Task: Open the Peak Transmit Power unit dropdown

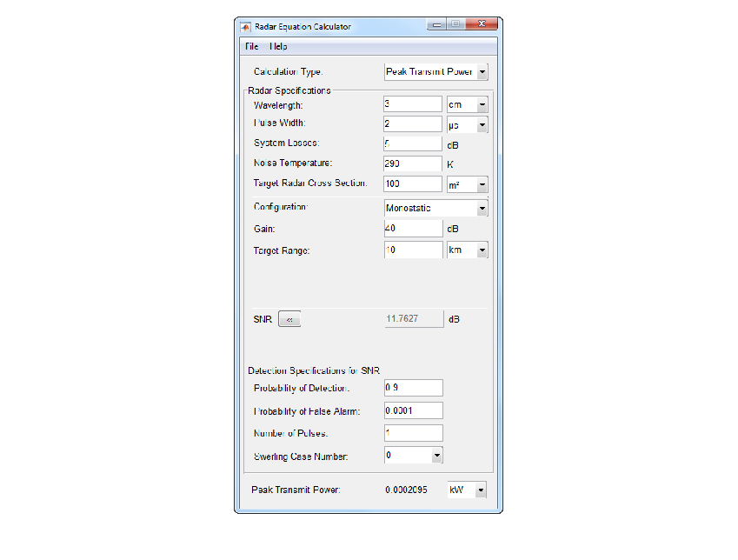Action: coord(467,490)
